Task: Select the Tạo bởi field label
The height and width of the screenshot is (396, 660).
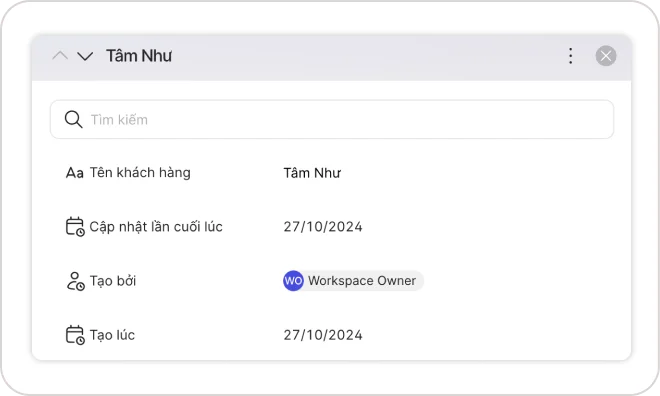Action: click(113, 281)
